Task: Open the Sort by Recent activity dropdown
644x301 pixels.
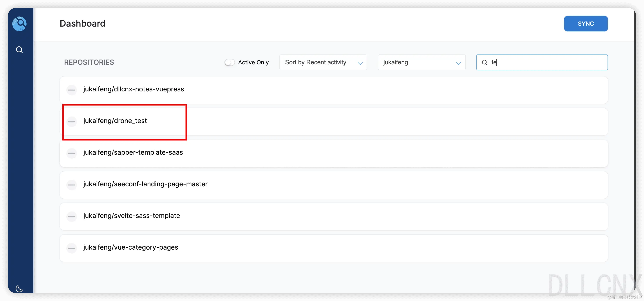Action: [323, 62]
